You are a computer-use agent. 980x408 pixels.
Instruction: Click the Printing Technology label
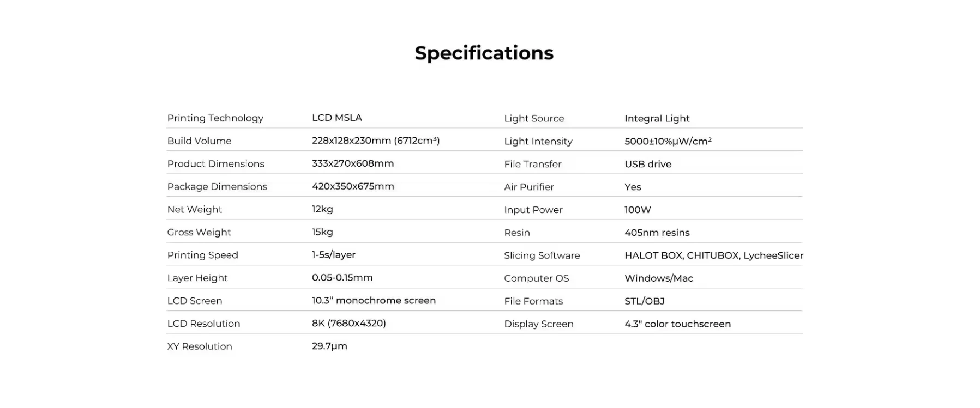[x=215, y=118]
